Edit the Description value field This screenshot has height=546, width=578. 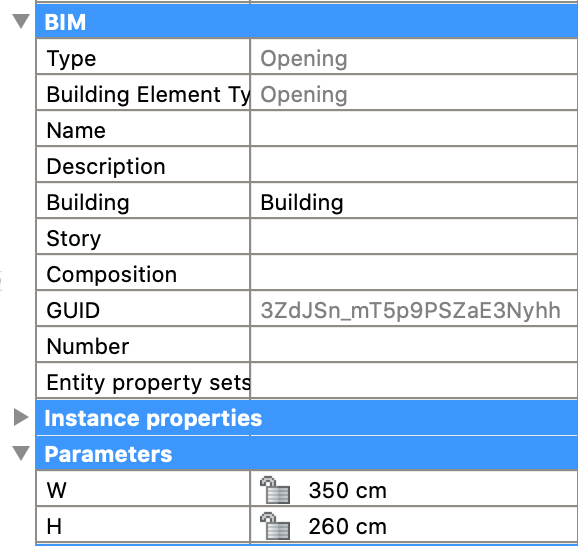click(414, 166)
